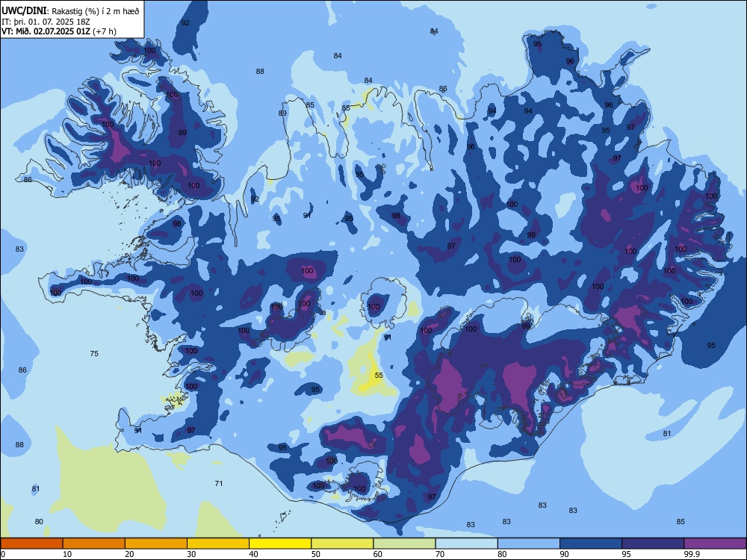The width and height of the screenshot is (747, 560).
Task: Click the light orange 20–30 legend swatch
Action: point(156,544)
